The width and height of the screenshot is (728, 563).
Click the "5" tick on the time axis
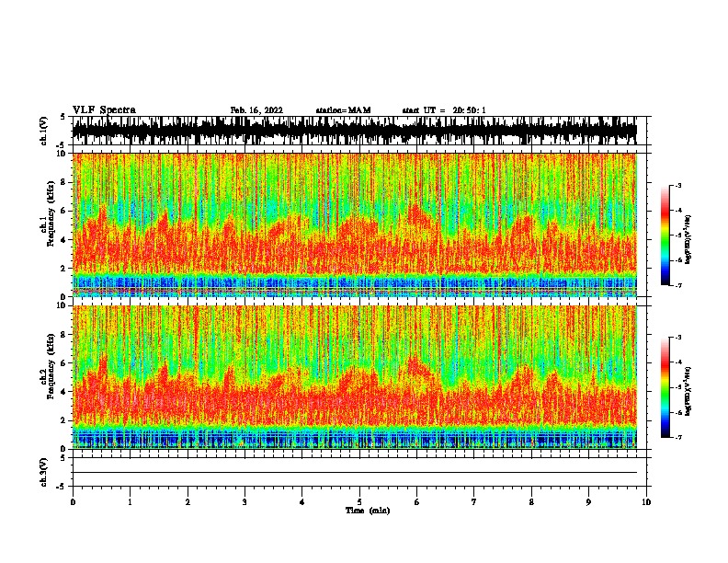(359, 502)
